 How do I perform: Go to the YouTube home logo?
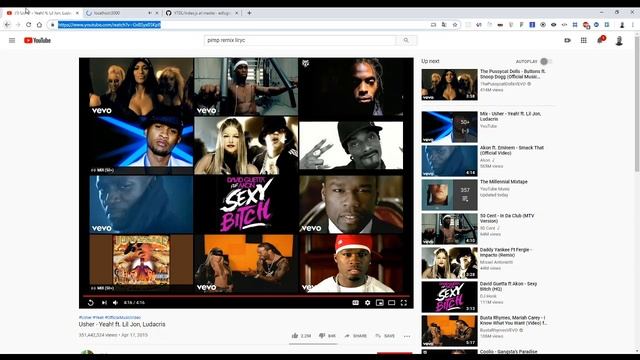click(37, 40)
